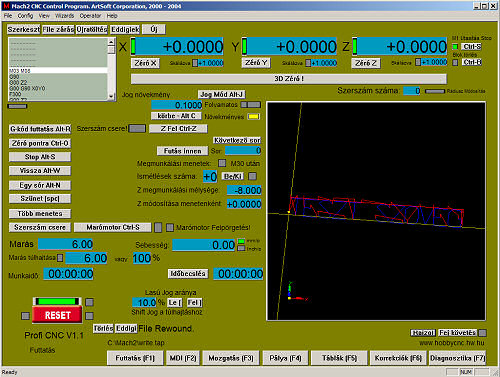
Task: Open the View menu
Action: pyautogui.click(x=44, y=16)
